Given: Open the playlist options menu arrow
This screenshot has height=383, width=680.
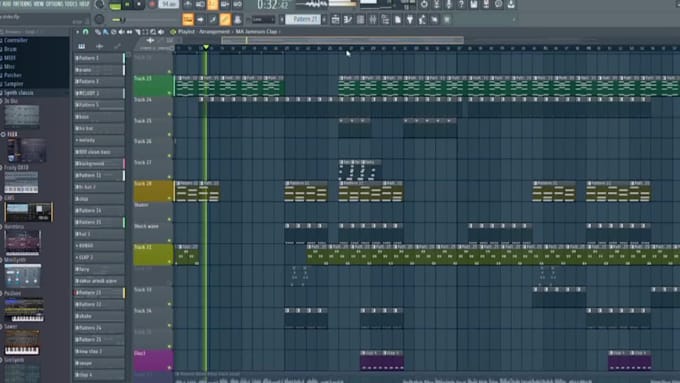Looking at the screenshot, I should pyautogui.click(x=78, y=32).
